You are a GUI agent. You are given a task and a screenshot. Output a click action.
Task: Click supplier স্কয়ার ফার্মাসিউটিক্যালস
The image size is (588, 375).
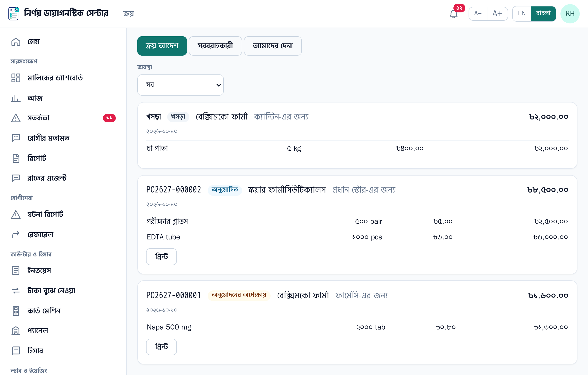[287, 190]
